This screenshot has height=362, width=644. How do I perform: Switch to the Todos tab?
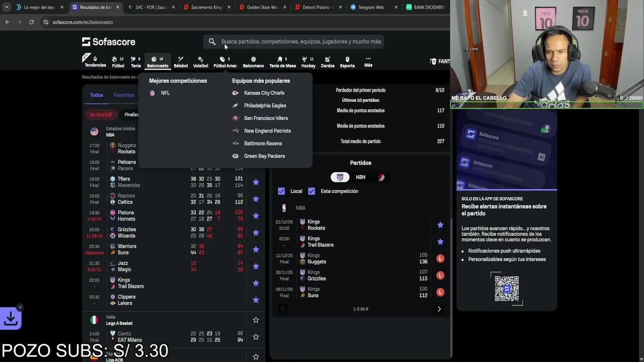tap(96, 95)
